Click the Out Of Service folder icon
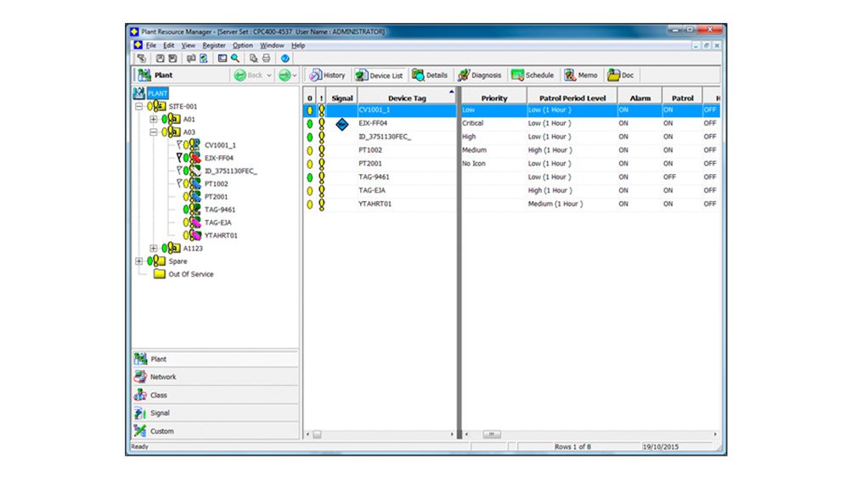This screenshot has width=868, height=488. (160, 274)
